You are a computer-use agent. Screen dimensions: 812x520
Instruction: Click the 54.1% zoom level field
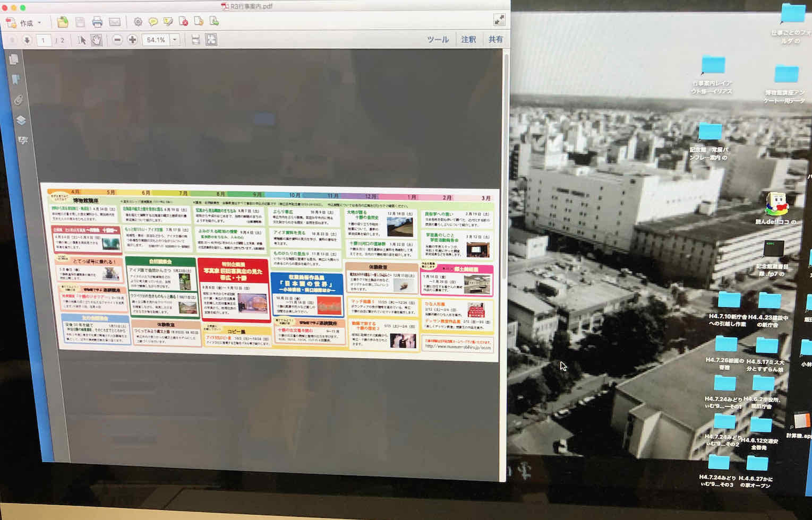pyautogui.click(x=156, y=40)
